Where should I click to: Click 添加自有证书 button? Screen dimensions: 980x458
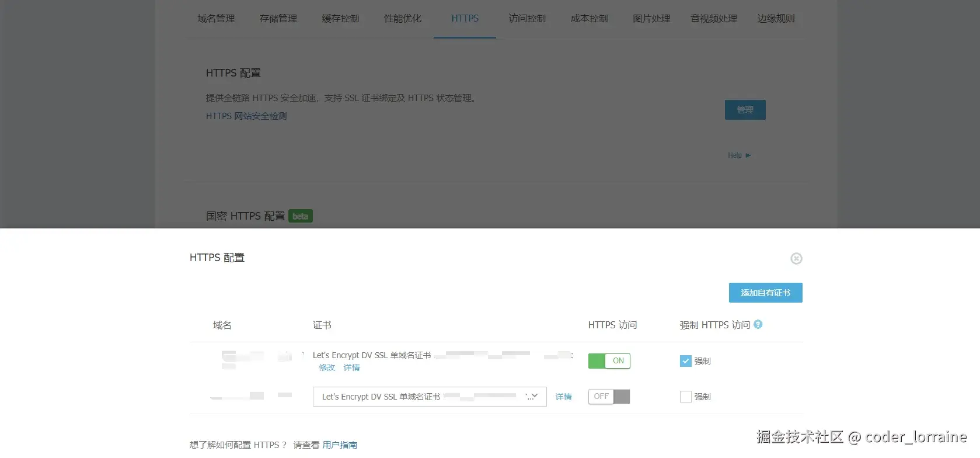tap(765, 293)
